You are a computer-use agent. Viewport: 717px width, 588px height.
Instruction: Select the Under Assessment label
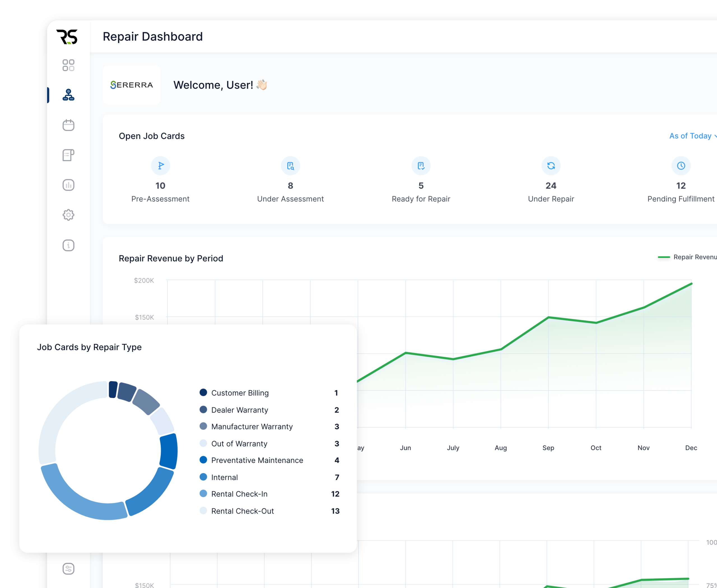(290, 199)
